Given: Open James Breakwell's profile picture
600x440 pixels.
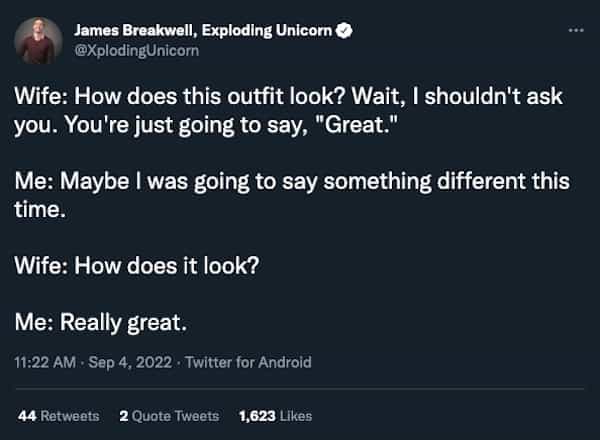Looking at the screenshot, I should (38, 39).
